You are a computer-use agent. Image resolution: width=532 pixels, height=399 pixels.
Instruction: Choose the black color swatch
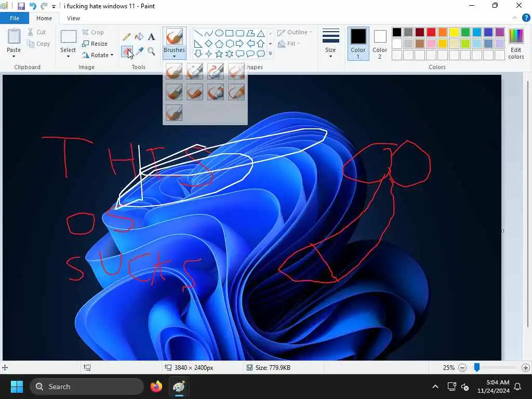click(397, 32)
